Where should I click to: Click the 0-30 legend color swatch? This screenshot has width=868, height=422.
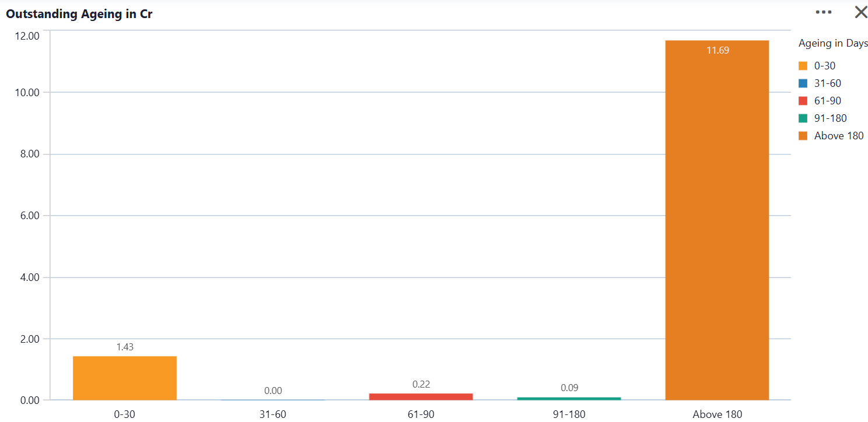point(803,66)
